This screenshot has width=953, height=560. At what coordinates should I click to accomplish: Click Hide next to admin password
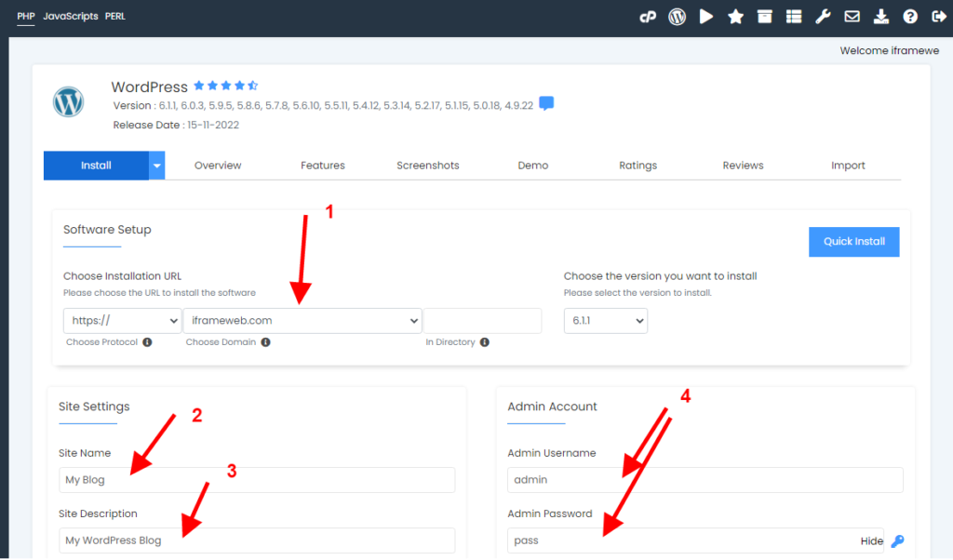(x=871, y=540)
